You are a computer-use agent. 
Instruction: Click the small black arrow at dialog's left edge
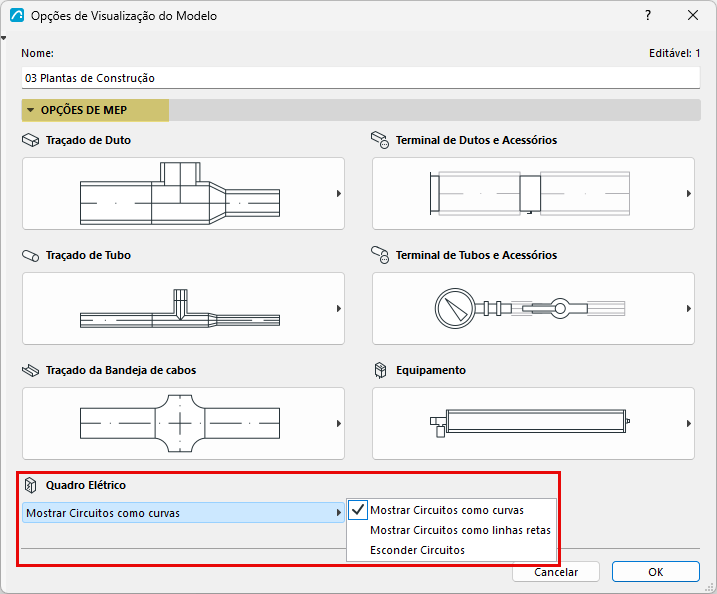tap(3, 38)
